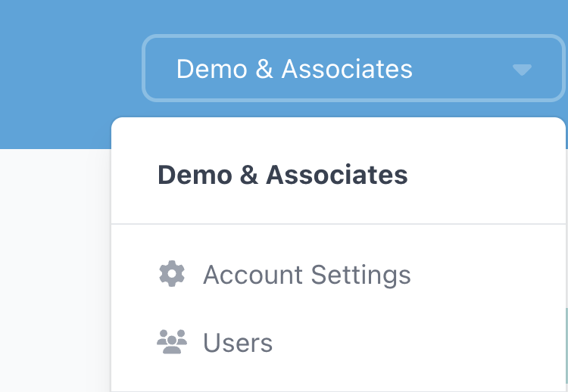Click the outlined account switcher button
The image size is (568, 392).
click(x=353, y=68)
